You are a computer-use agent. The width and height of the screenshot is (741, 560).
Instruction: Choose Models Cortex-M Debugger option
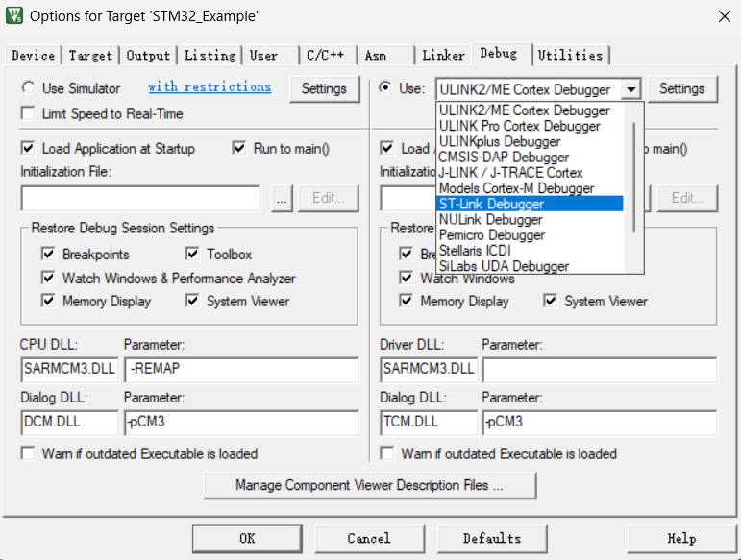pos(530,188)
